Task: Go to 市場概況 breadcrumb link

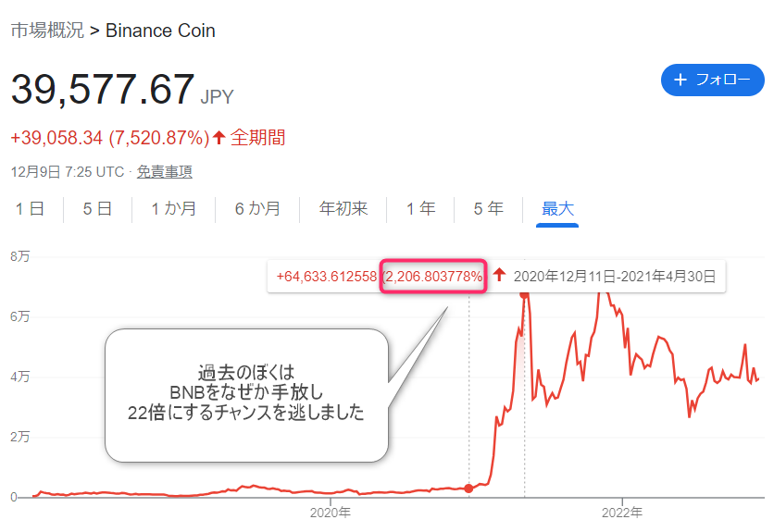Action: pos(47,31)
